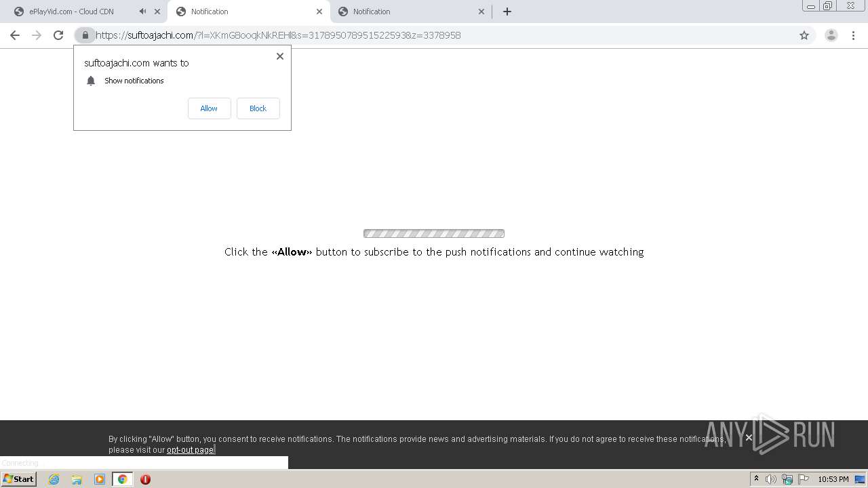
Task: Show hidden system tray icons
Action: click(756, 479)
